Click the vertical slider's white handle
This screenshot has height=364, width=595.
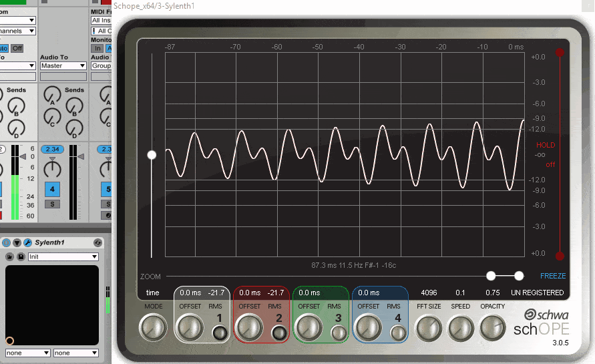(152, 155)
